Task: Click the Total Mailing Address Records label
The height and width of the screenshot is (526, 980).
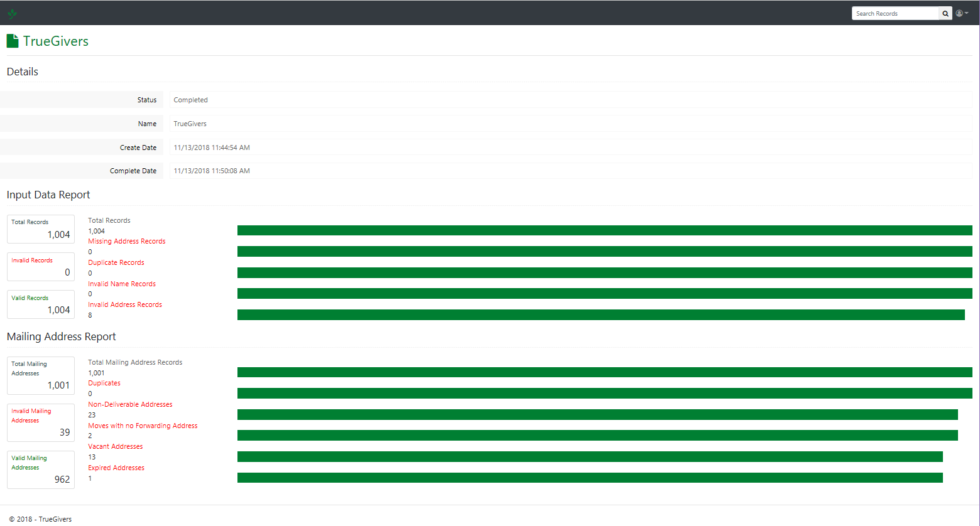Action: 135,362
